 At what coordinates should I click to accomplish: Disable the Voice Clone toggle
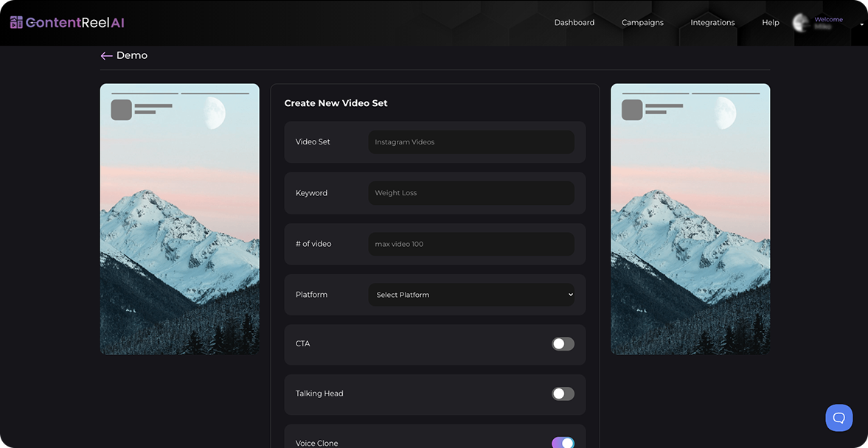coord(562,442)
